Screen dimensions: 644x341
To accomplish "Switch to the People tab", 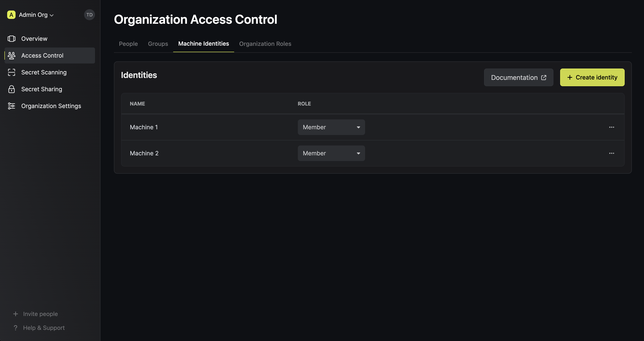I will (128, 44).
